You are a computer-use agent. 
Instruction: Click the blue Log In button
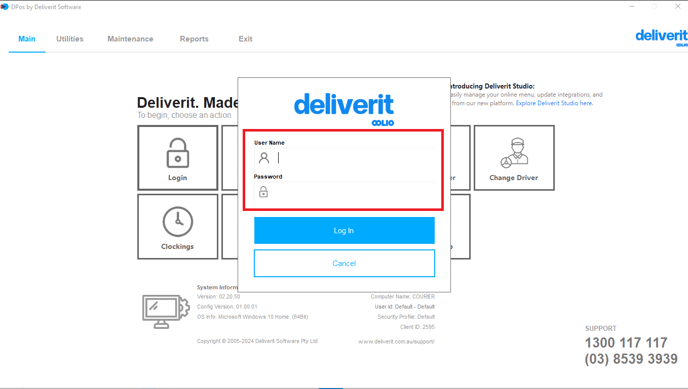click(x=344, y=230)
